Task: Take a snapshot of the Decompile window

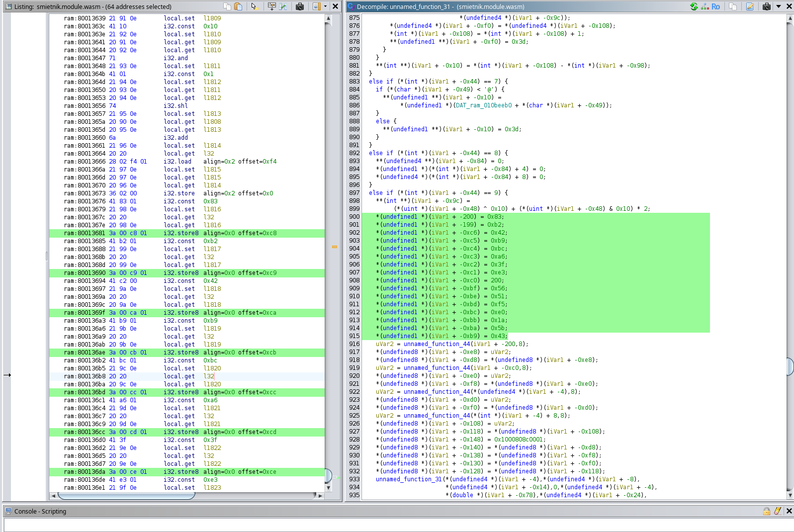Action: point(767,6)
